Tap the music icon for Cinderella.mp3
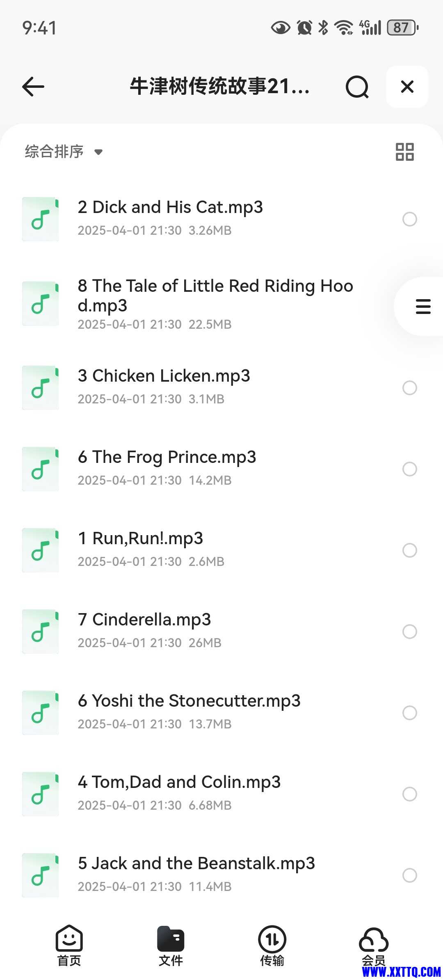Image resolution: width=443 pixels, height=980 pixels. (41, 632)
